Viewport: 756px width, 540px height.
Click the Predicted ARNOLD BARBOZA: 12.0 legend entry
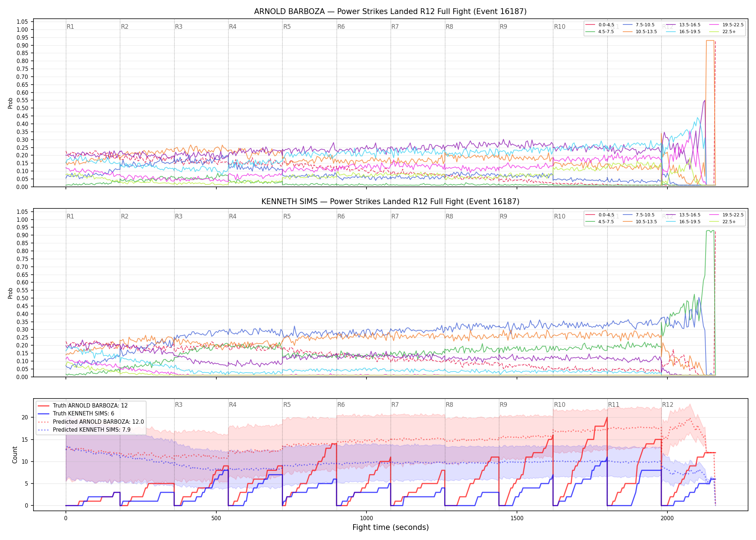coord(91,422)
